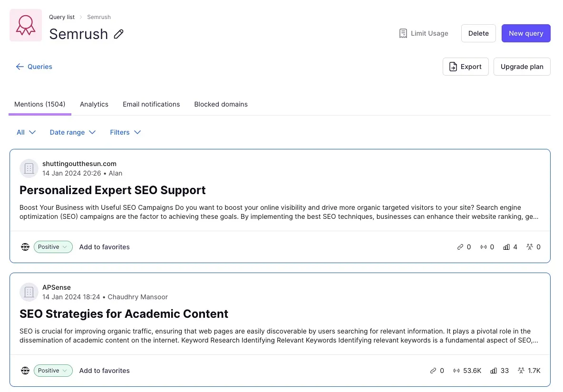Click Upgrade plan button
Screen dimensions: 563x392
(x=522, y=67)
